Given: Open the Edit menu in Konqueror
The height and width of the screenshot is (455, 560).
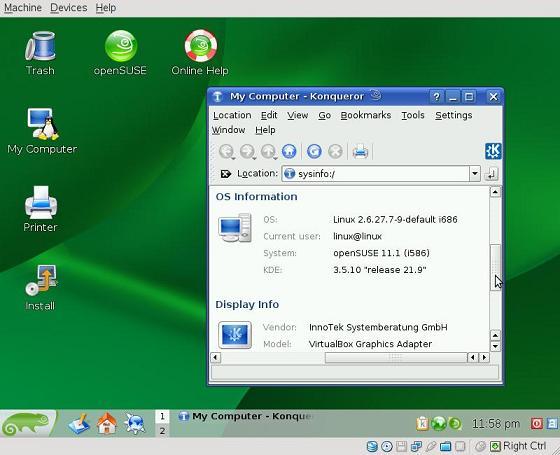Looking at the screenshot, I should coord(269,115).
